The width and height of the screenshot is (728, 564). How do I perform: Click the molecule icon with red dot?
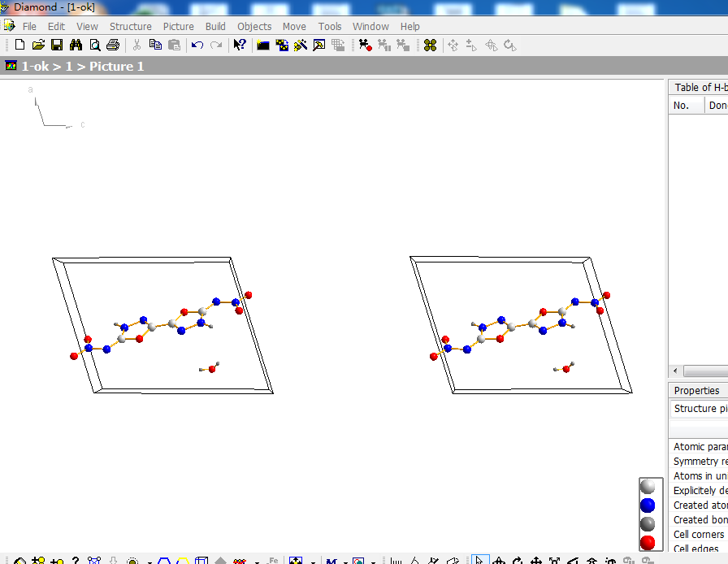[366, 45]
